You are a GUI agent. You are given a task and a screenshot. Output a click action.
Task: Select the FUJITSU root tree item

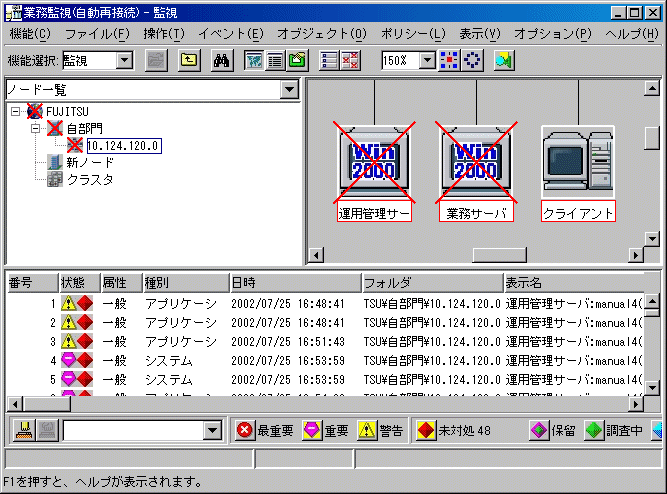[x=67, y=111]
